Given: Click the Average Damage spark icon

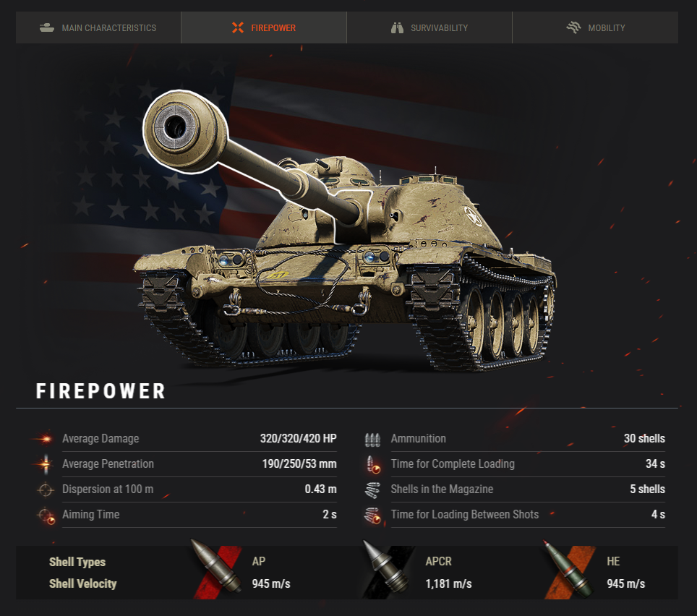Looking at the screenshot, I should click(45, 439).
